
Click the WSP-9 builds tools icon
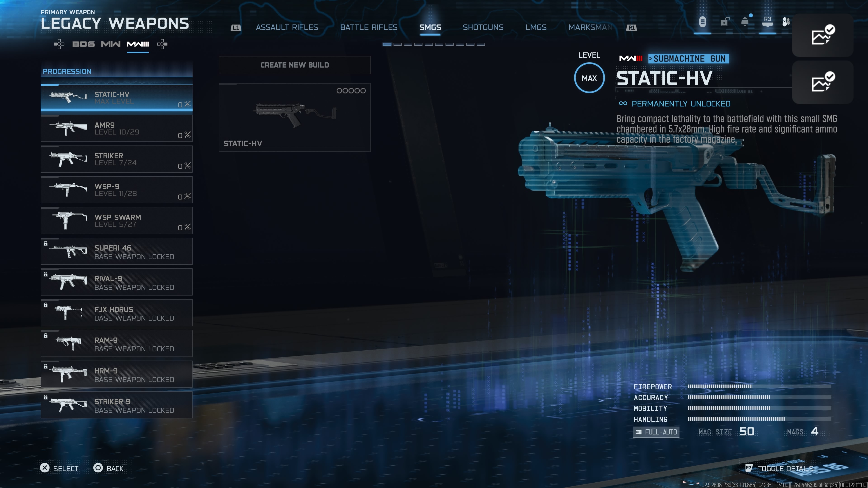point(187,196)
